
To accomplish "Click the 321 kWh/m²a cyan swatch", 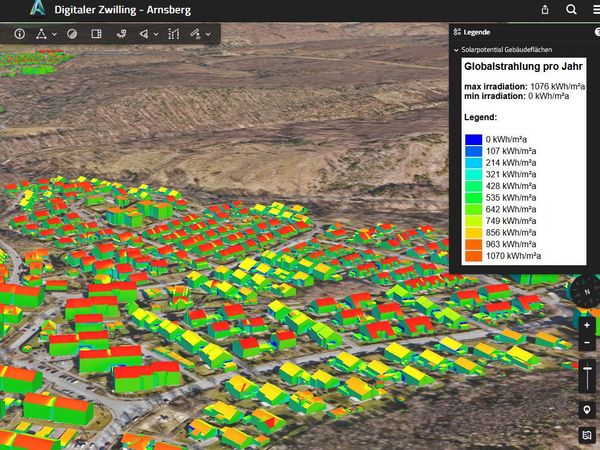I will pyautogui.click(x=473, y=174).
